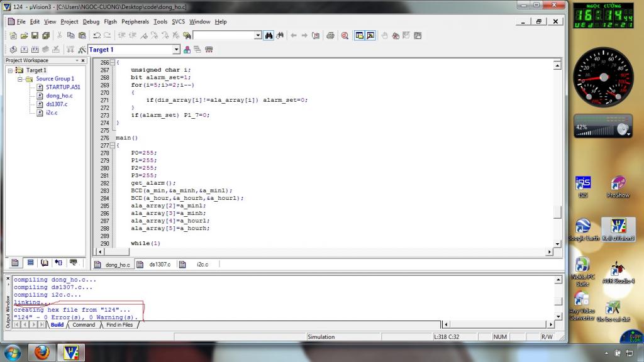Select the Command tab in the Output Window
The image size is (644, 362).
84,325
